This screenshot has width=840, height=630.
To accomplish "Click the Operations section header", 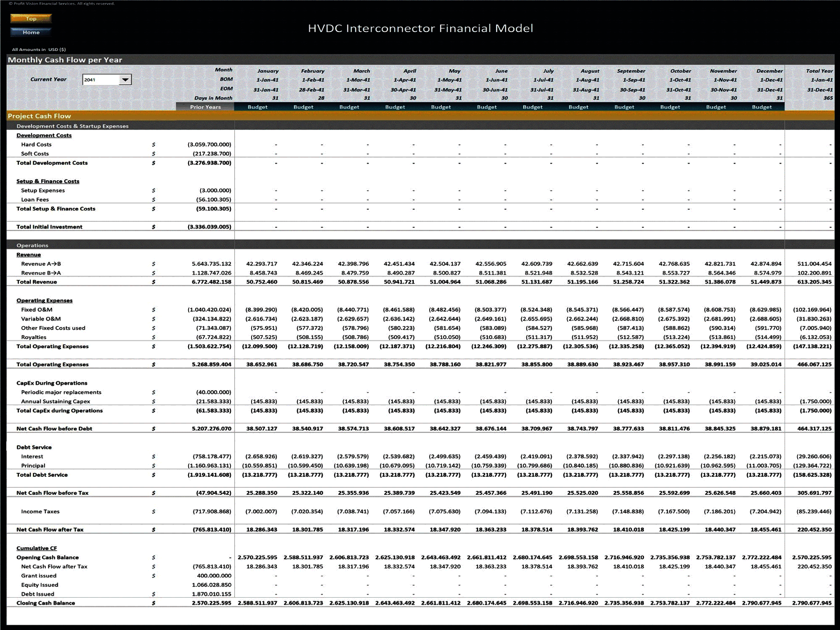I will pos(32,245).
